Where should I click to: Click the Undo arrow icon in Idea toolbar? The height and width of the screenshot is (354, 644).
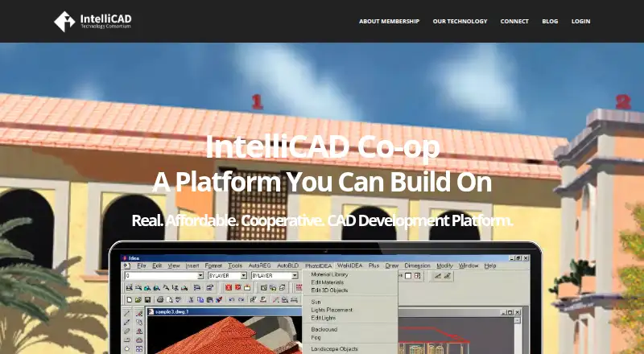click(232, 299)
